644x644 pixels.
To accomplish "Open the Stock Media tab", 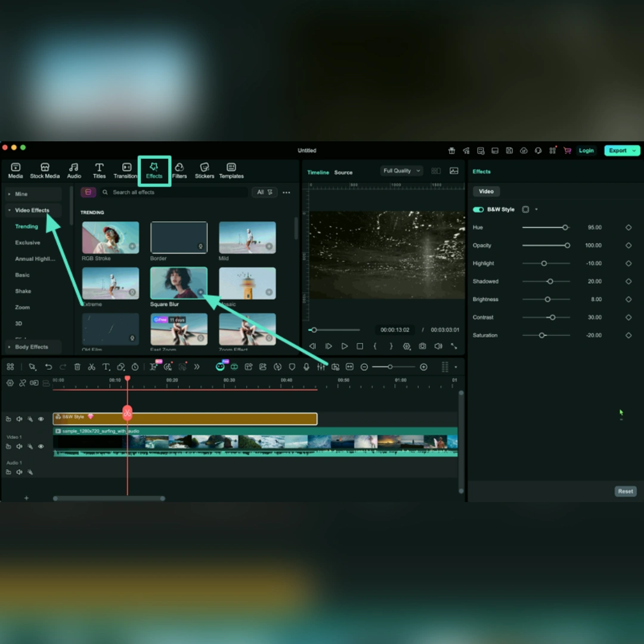I will pyautogui.click(x=45, y=171).
